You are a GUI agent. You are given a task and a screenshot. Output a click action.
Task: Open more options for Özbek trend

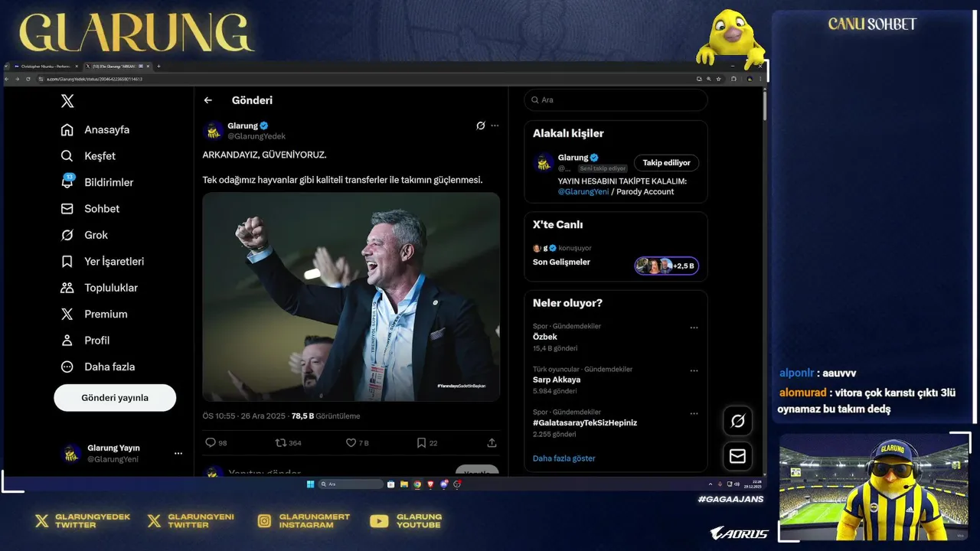694,328
